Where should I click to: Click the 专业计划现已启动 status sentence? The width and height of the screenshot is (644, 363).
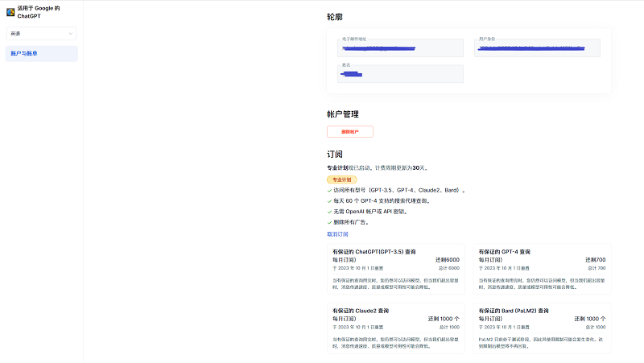coord(378,168)
